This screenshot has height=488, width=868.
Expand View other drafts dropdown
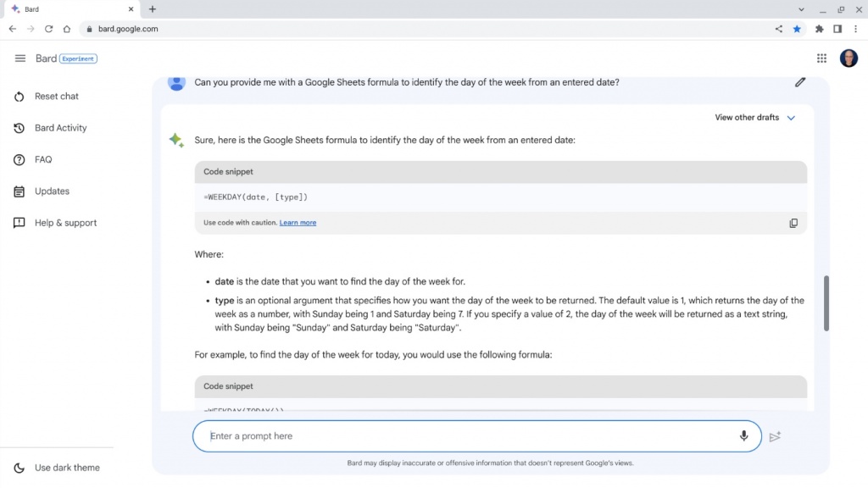(754, 118)
